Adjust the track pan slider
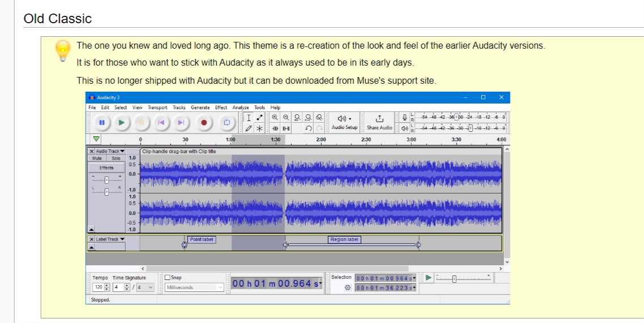 click(x=106, y=191)
